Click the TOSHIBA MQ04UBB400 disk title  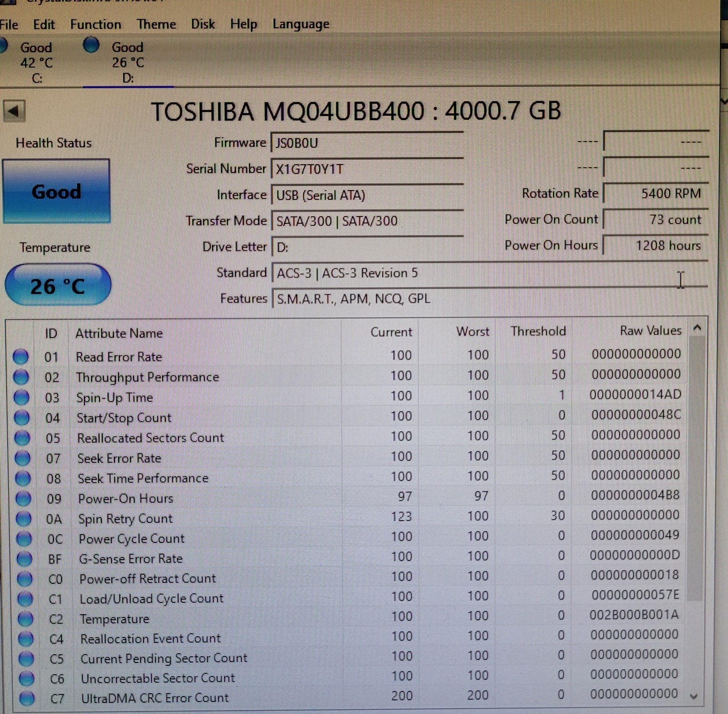356,111
